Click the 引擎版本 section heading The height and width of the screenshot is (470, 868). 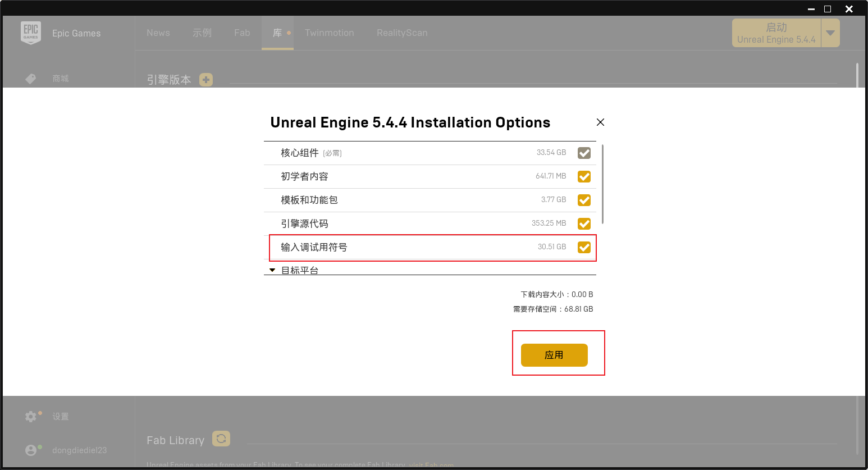coord(169,80)
